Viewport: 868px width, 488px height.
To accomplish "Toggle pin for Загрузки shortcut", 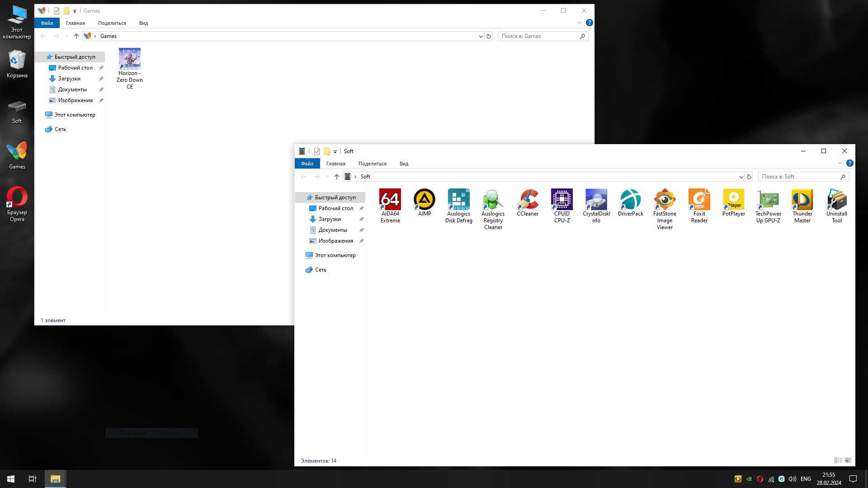I will pyautogui.click(x=101, y=78).
